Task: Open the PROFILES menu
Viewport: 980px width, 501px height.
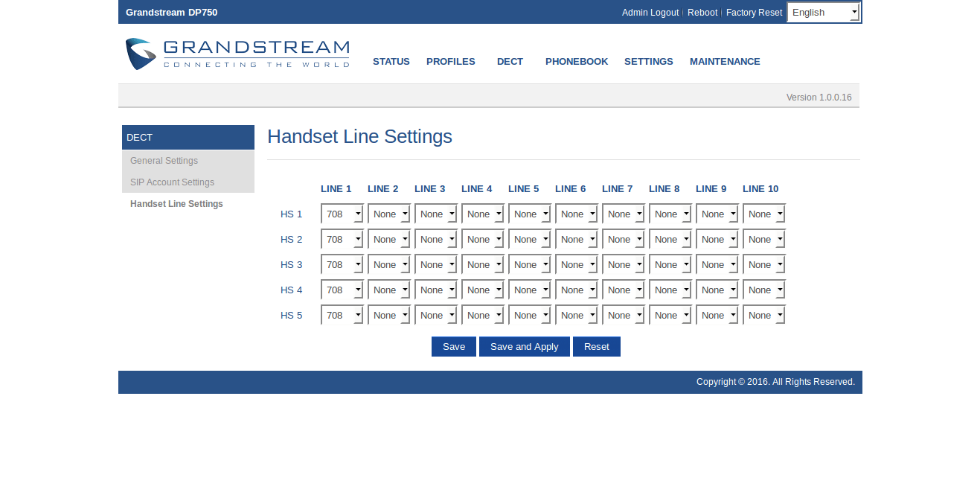Action: click(x=450, y=62)
